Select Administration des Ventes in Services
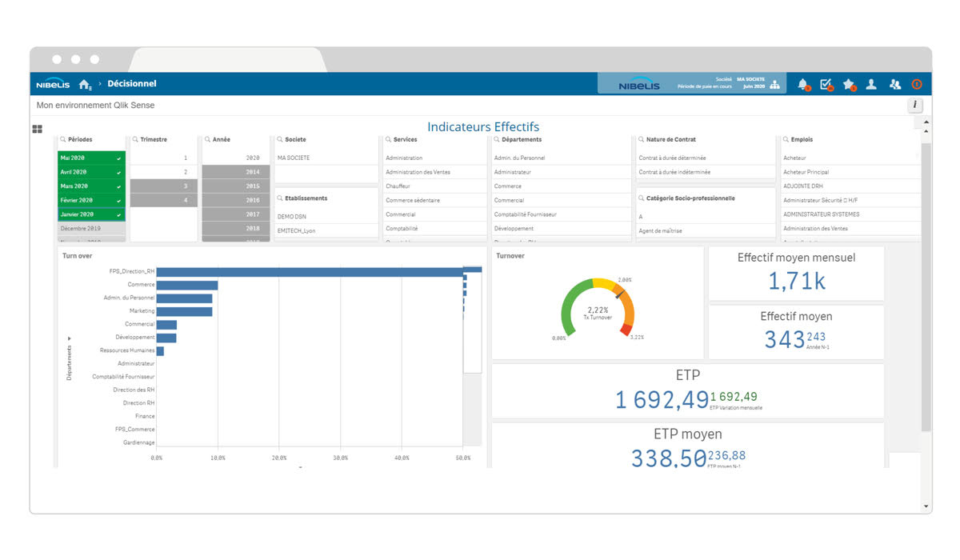Viewport: 960px width, 560px height. [434, 172]
